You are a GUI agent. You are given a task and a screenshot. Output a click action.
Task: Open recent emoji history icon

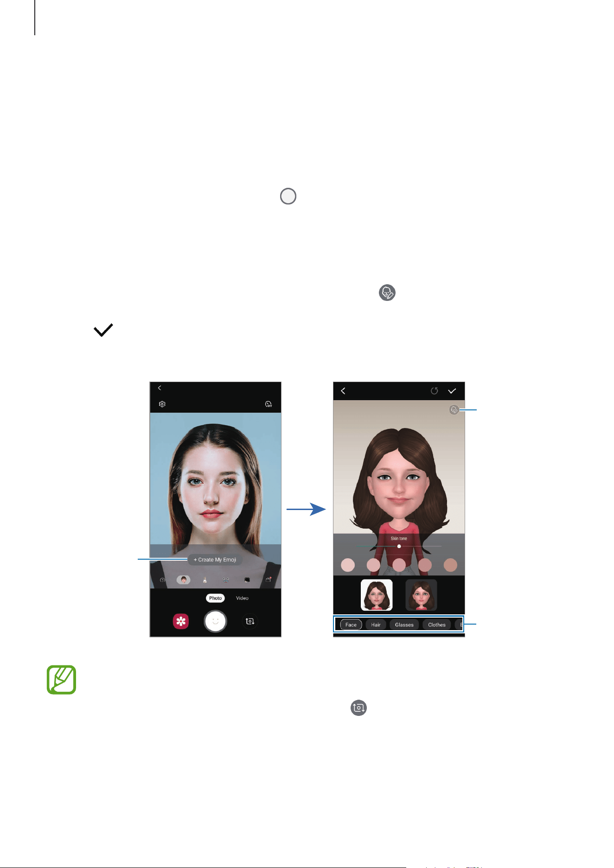pos(163,580)
